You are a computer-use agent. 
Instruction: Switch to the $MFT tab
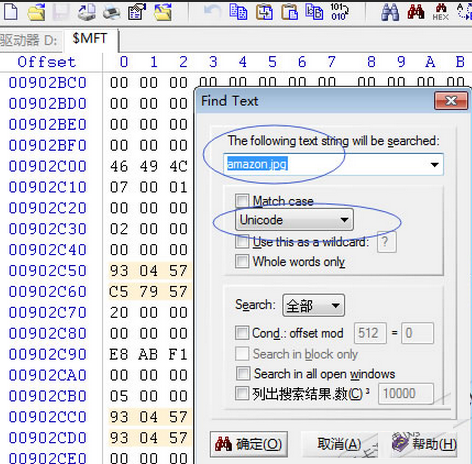tap(90, 39)
